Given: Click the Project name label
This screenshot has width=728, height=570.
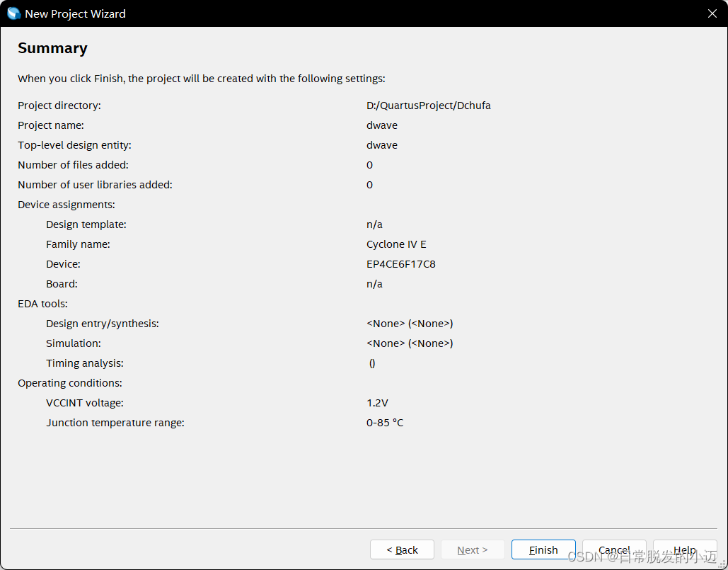Looking at the screenshot, I should (51, 125).
